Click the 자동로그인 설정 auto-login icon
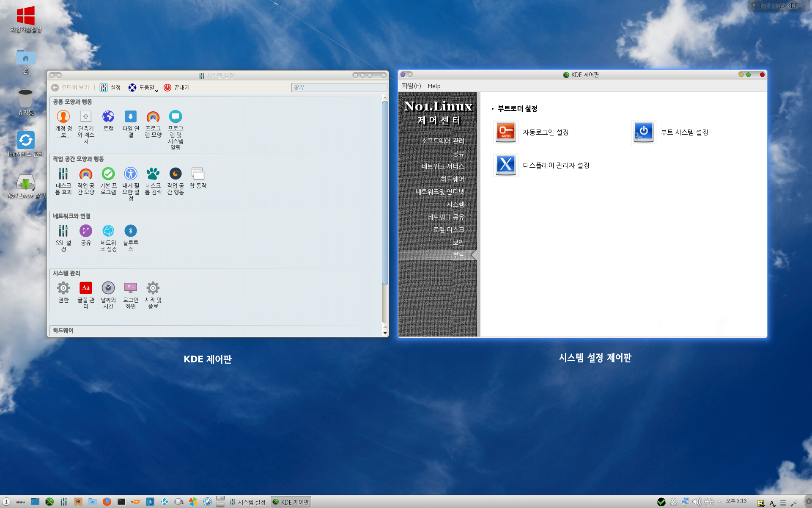The height and width of the screenshot is (508, 812). tap(506, 132)
